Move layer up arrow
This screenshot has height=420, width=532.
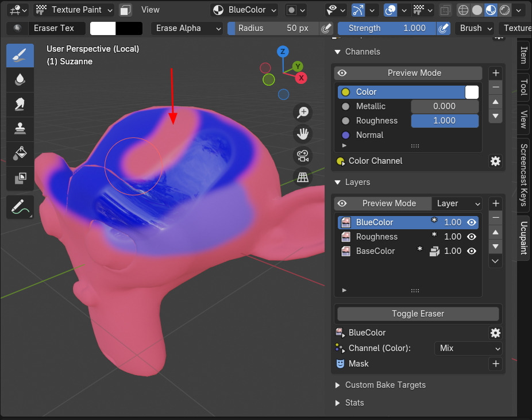[x=495, y=232]
